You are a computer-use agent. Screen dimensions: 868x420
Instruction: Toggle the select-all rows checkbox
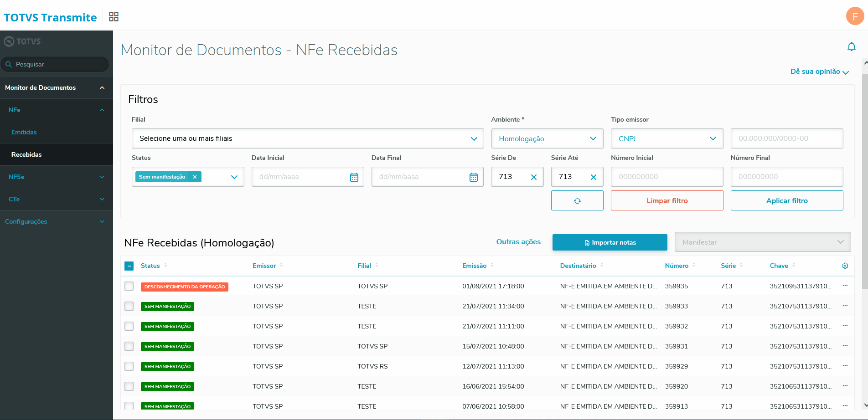click(129, 266)
